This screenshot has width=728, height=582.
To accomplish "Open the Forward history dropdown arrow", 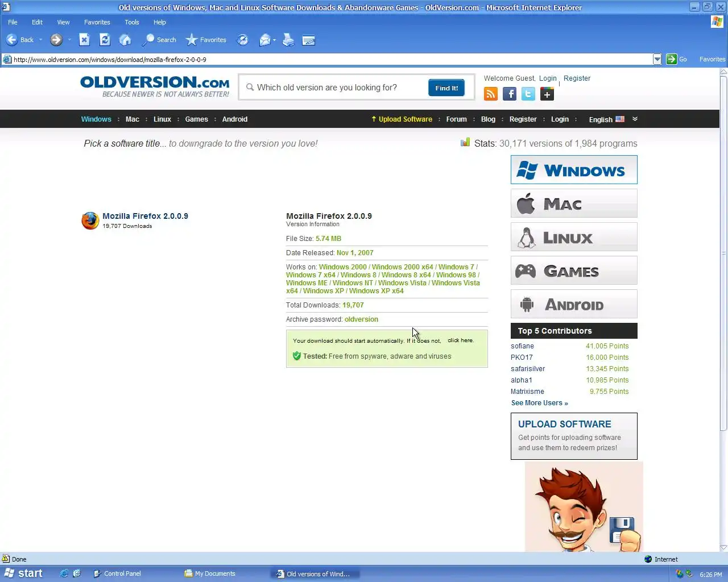I will pyautogui.click(x=69, y=40).
